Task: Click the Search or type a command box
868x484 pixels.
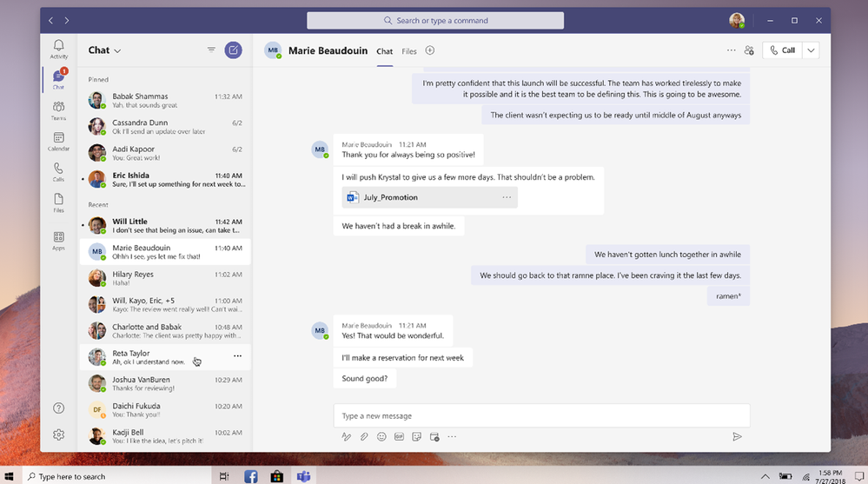Action: [435, 21]
